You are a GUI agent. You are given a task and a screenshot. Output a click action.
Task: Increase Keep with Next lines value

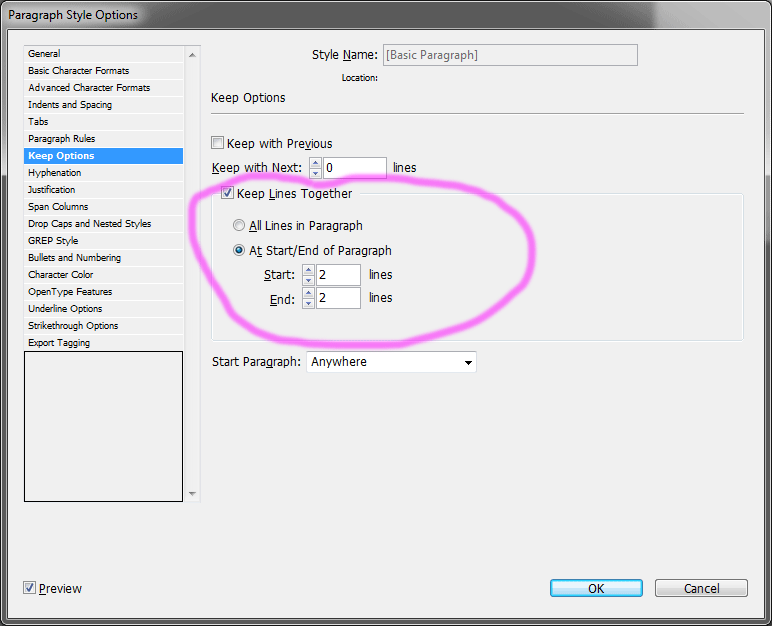[315, 163]
